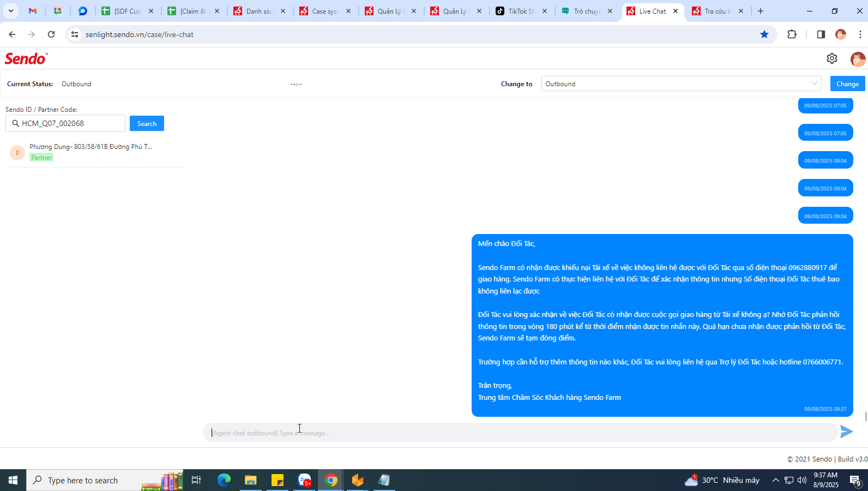Click the last 09/08/2025 09:04 message bubble

(x=825, y=216)
